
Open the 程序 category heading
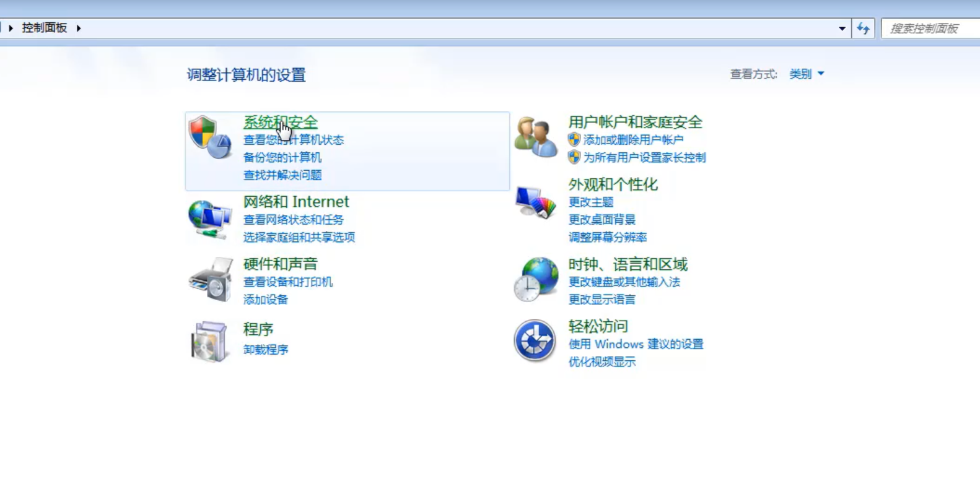coord(258,329)
